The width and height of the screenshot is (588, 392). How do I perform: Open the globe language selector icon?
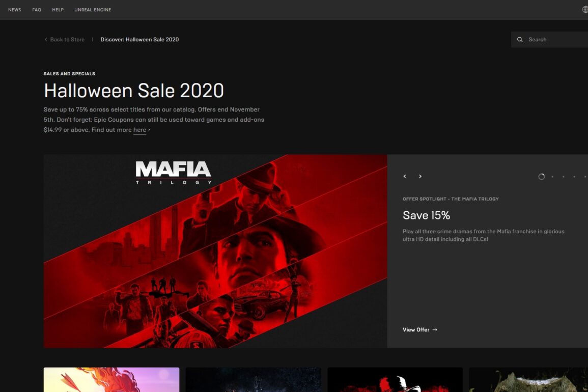click(585, 10)
